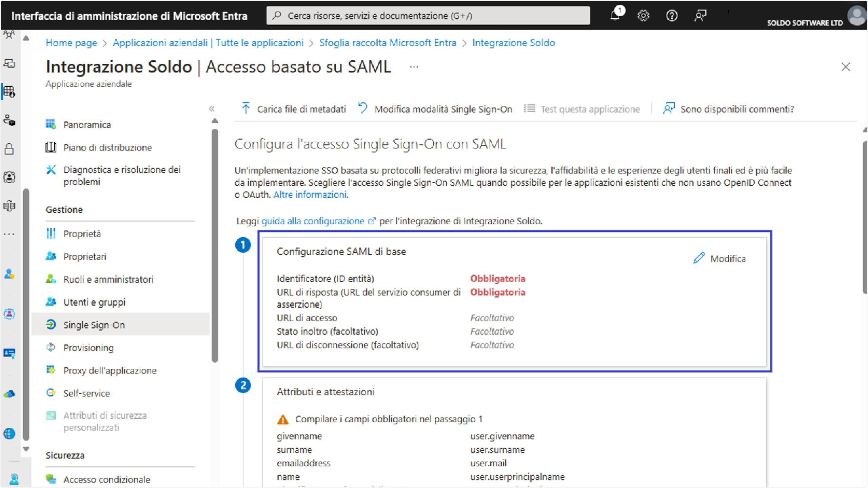The image size is (868, 488).
Task: Click the Piano di distribuzione book icon
Action: click(x=51, y=147)
